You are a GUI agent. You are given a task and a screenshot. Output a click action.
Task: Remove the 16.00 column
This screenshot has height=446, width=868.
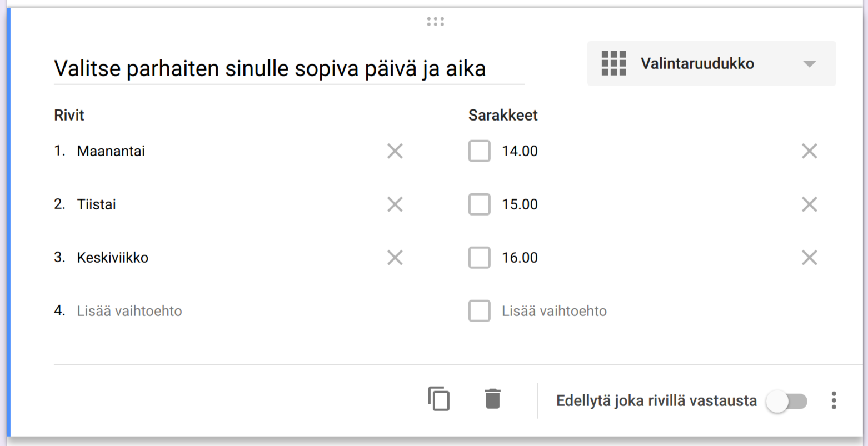(809, 258)
